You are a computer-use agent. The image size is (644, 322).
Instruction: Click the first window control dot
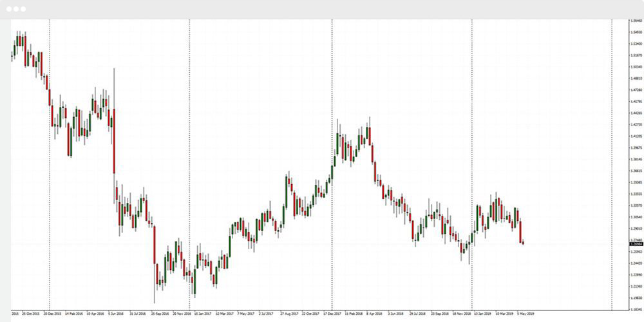[x=10, y=9]
